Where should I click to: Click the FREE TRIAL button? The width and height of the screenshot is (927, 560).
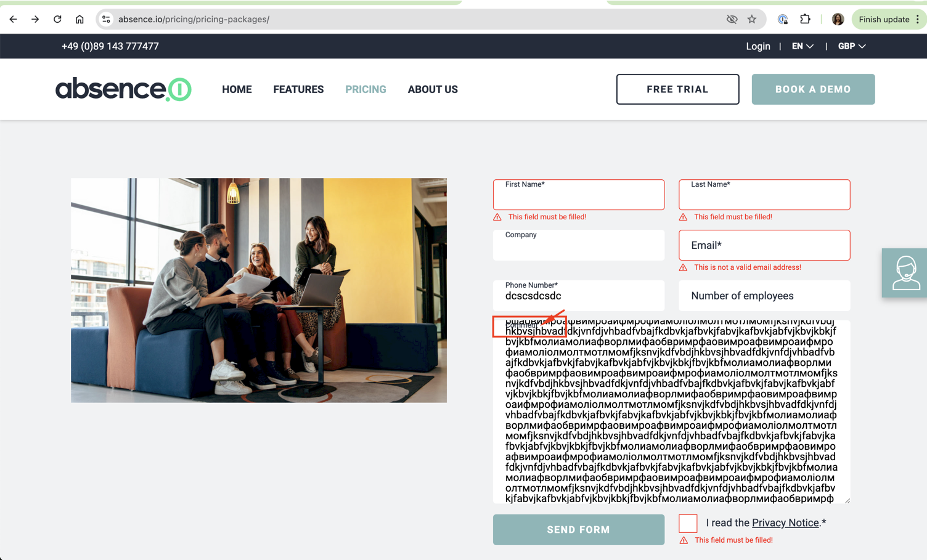point(677,89)
